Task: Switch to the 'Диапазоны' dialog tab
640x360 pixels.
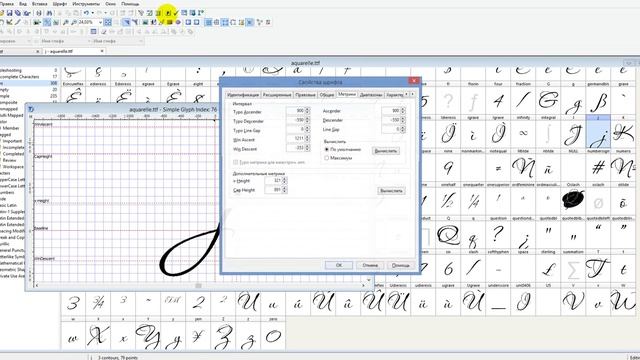Action: point(371,95)
